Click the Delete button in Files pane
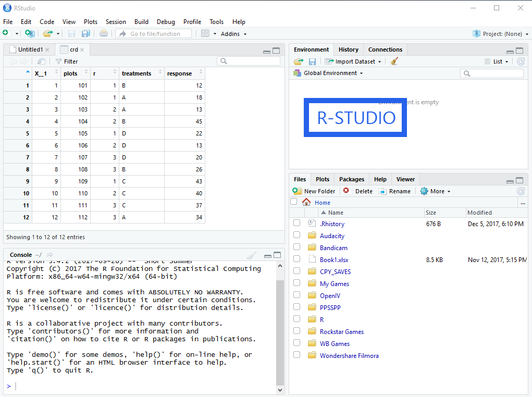This screenshot has height=397, width=532. click(358, 191)
